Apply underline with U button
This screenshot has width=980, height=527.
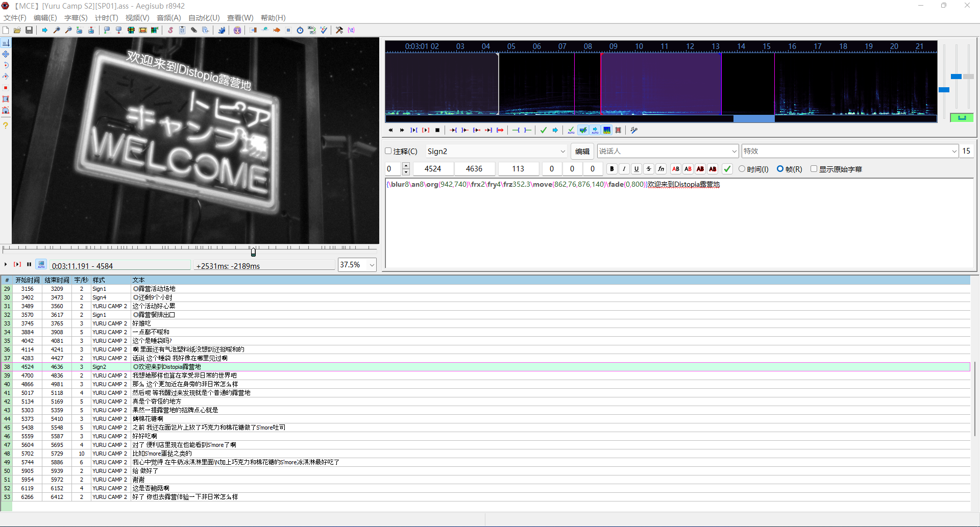636,169
